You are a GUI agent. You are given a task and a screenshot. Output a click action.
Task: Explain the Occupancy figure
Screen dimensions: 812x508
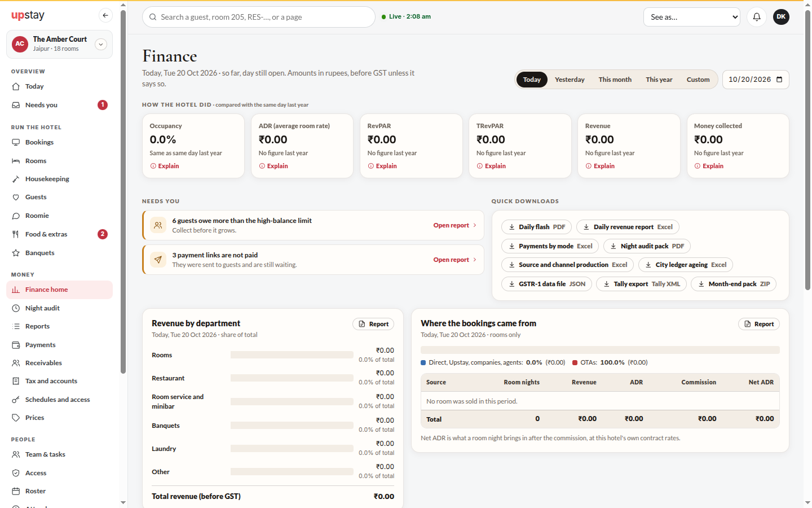[x=165, y=166]
